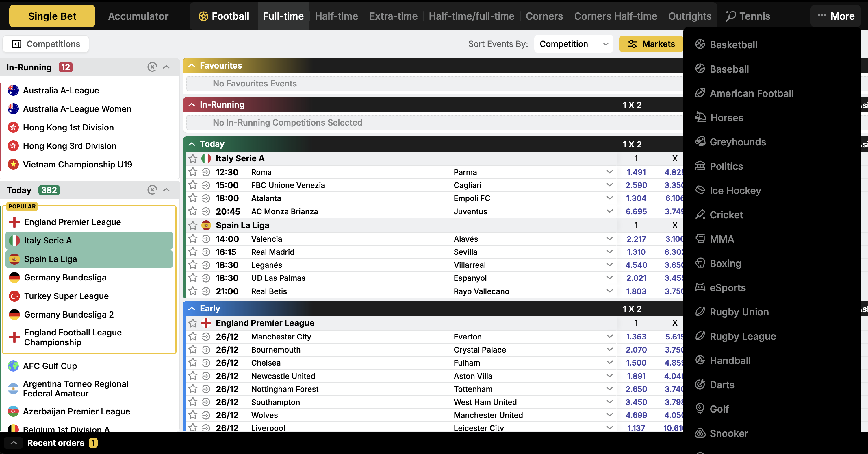Select Horses from the More menu
This screenshot has height=454, width=868.
[726, 117]
